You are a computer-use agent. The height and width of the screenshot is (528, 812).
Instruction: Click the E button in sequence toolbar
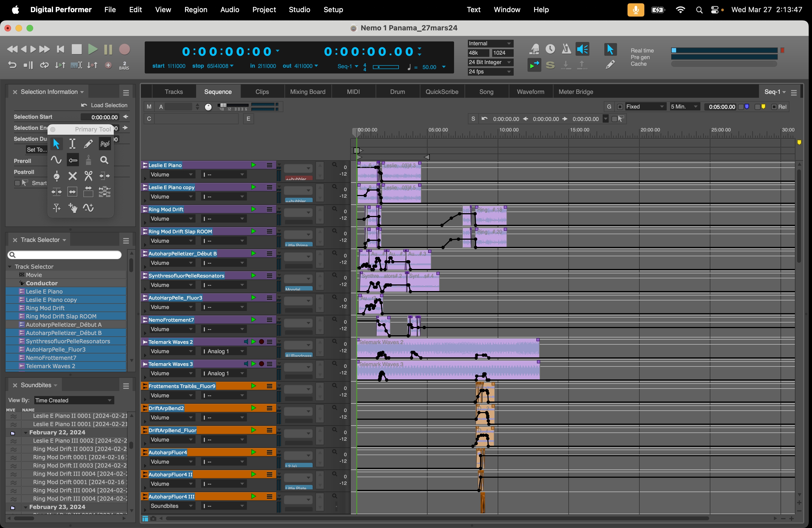248,119
